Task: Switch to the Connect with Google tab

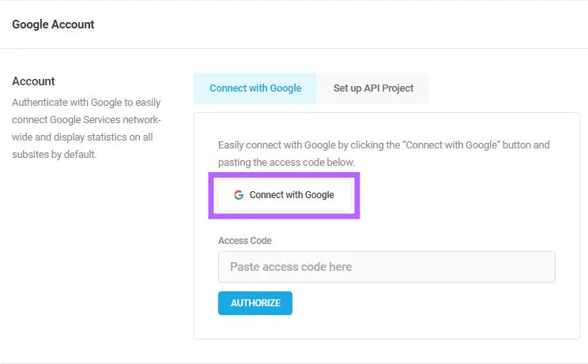Action: click(255, 88)
